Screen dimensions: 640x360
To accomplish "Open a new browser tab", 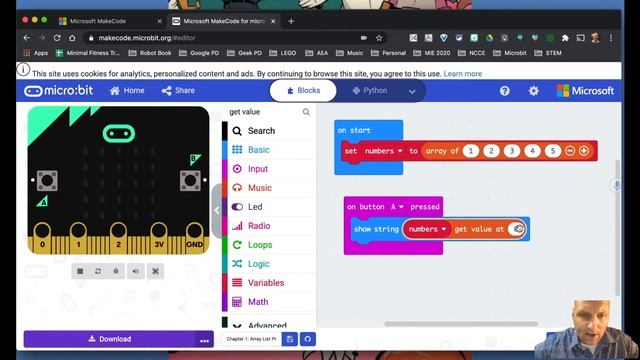I will (291, 21).
